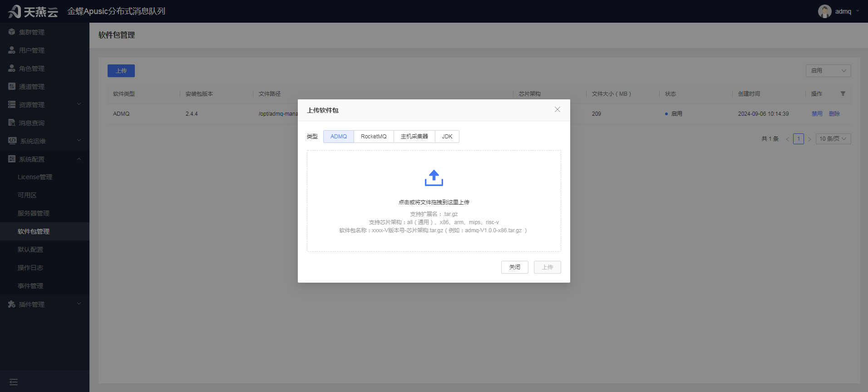Click the 角色管理 role icon

[12, 68]
